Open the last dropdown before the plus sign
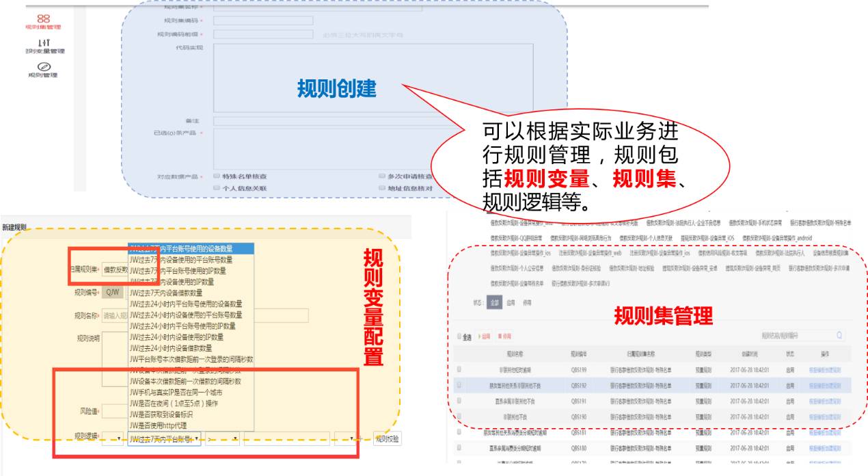This screenshot has width=868, height=476. tap(344, 438)
